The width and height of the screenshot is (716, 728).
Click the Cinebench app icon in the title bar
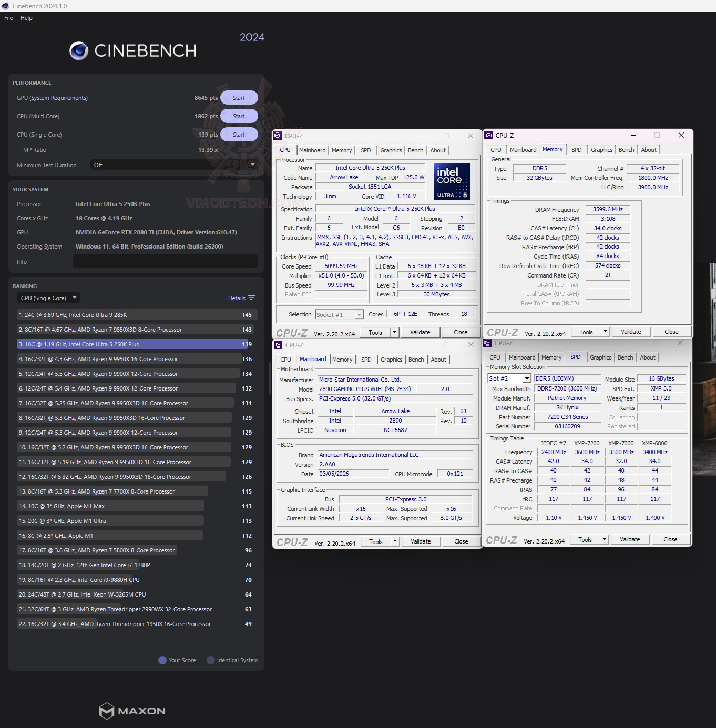(6, 6)
